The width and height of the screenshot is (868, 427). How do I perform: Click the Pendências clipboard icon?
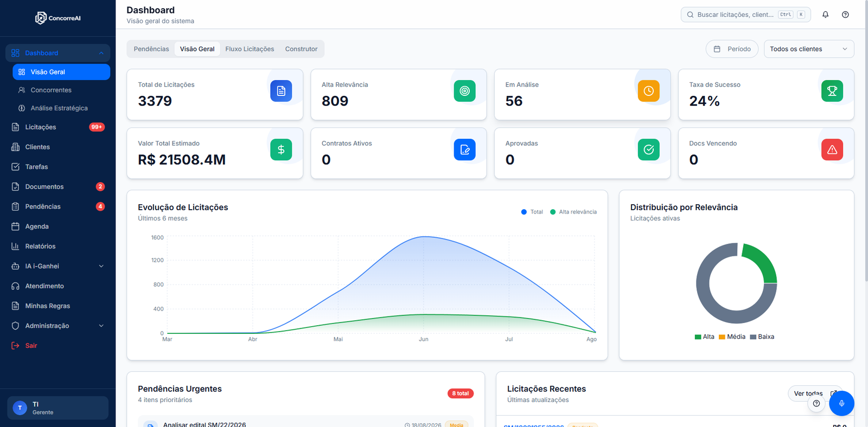(x=15, y=206)
